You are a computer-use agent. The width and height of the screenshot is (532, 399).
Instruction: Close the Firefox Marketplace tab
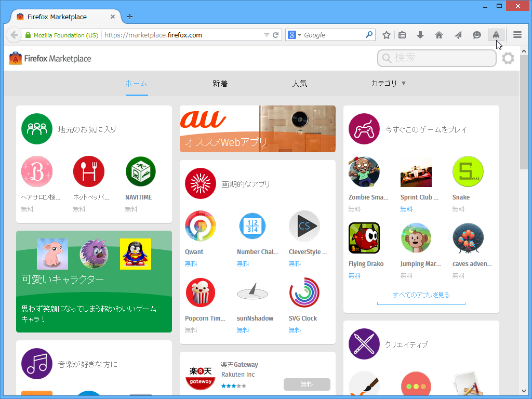click(113, 17)
